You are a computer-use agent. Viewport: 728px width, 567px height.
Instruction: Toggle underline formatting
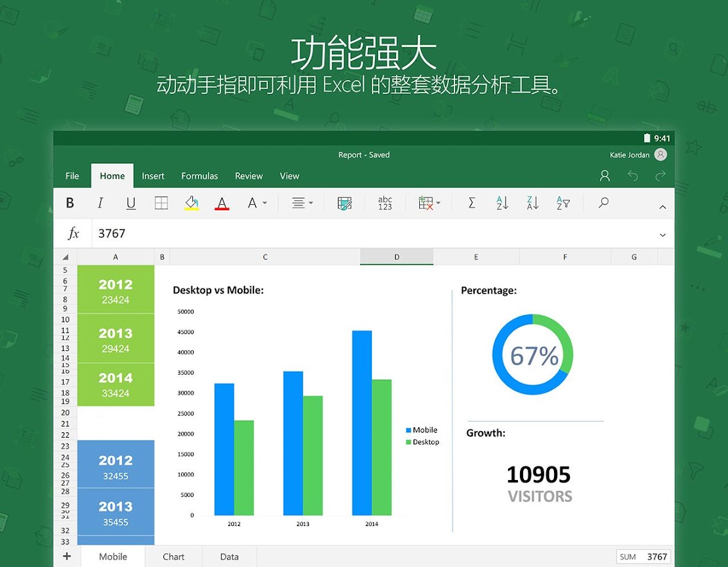[130, 202]
